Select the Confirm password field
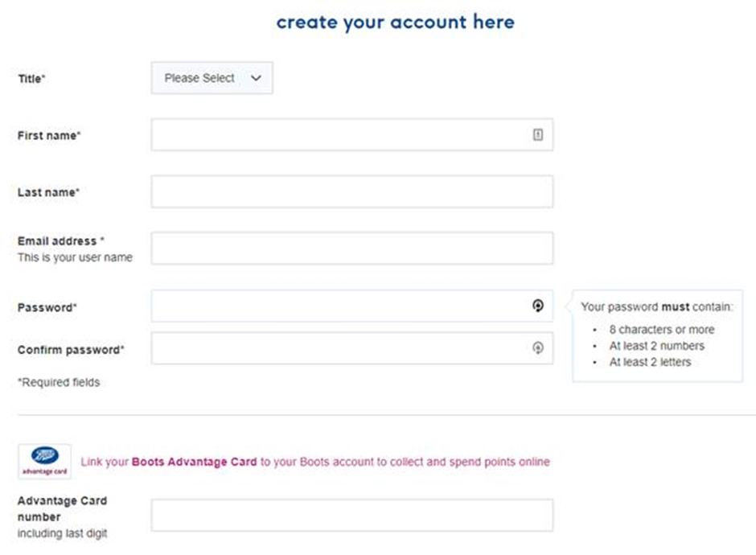 (352, 347)
